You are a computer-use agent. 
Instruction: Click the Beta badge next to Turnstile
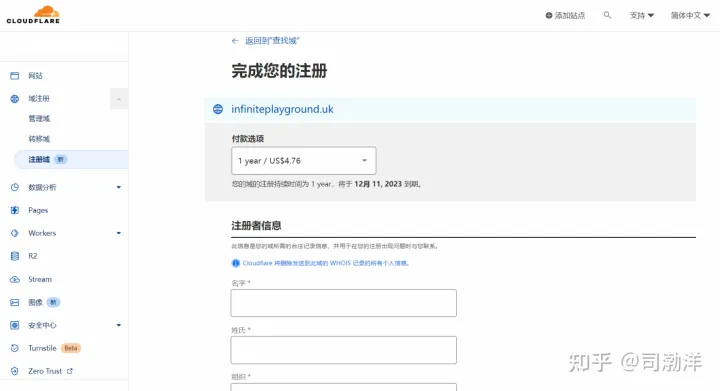[71, 348]
